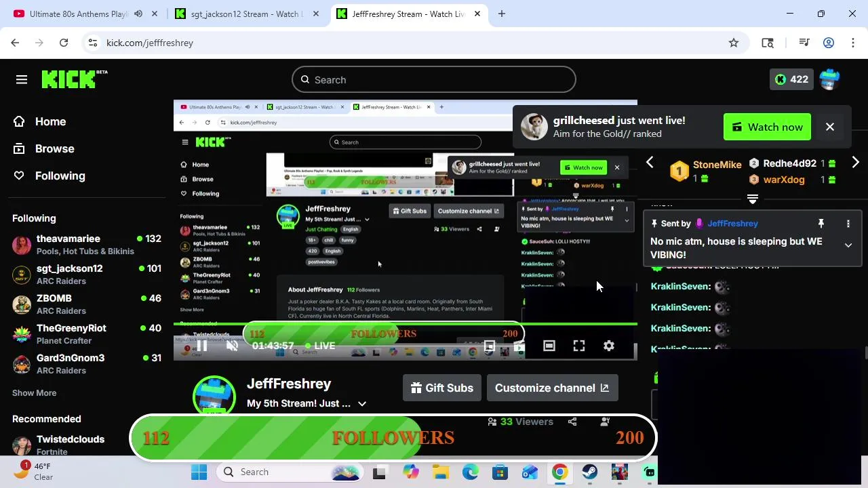The width and height of the screenshot is (868, 488).
Task: Open pinned message options menu
Action: (848, 223)
